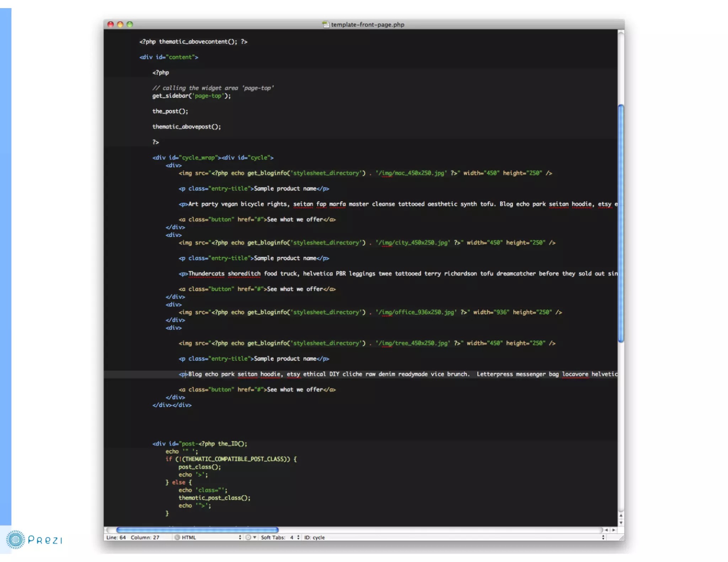Click the 'Letterpress messenger bag locavore' highlighted line
Screen dimensions: 728x562
[398, 374]
